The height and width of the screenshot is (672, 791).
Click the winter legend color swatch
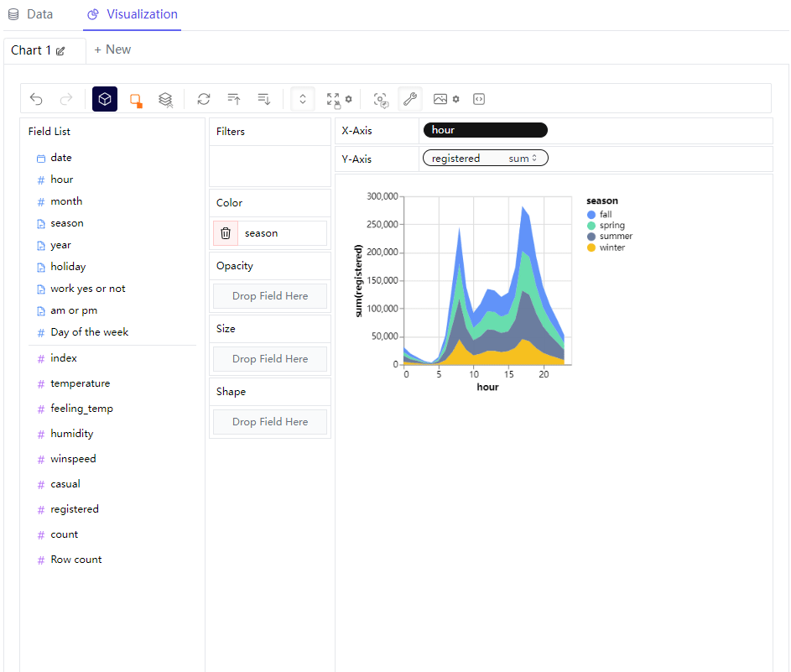(591, 247)
